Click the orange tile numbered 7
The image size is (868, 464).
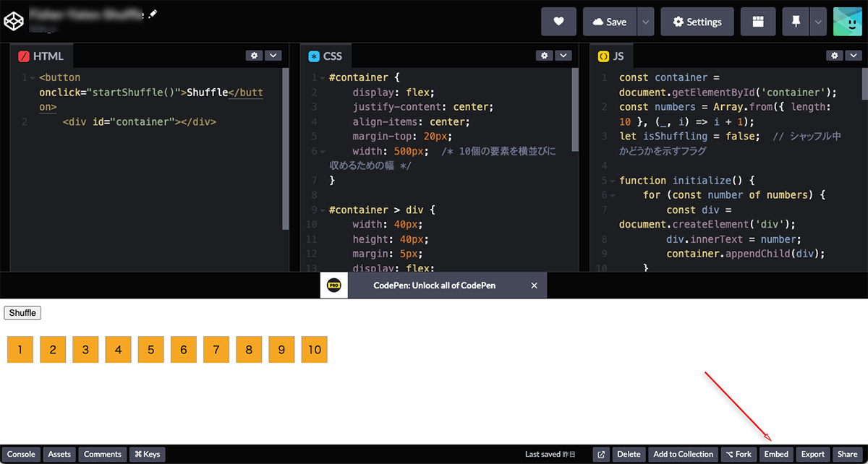click(x=216, y=349)
